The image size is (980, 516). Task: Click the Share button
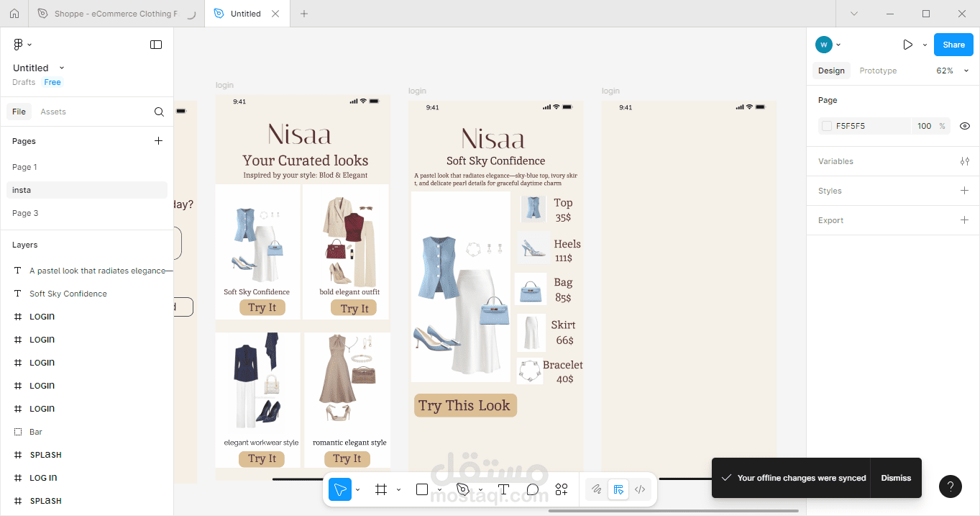[x=953, y=45]
